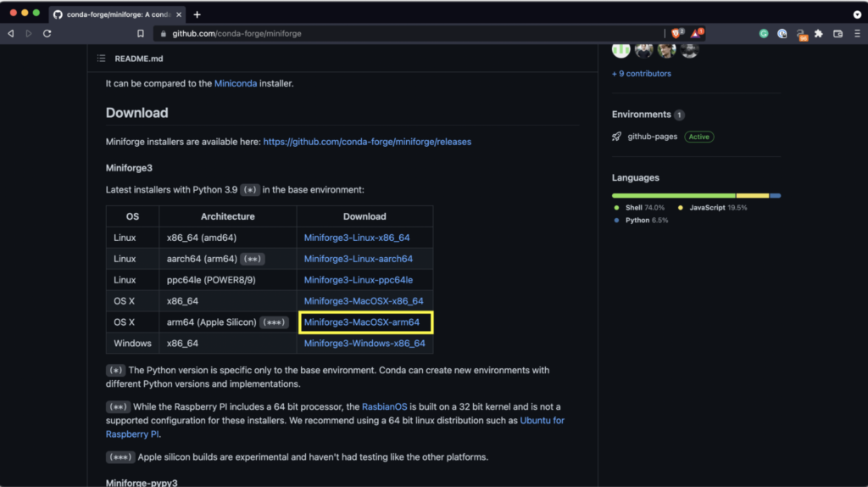The height and width of the screenshot is (487, 868).
Task: Click the (*) footnote marker after Python 3.9
Action: coord(250,189)
